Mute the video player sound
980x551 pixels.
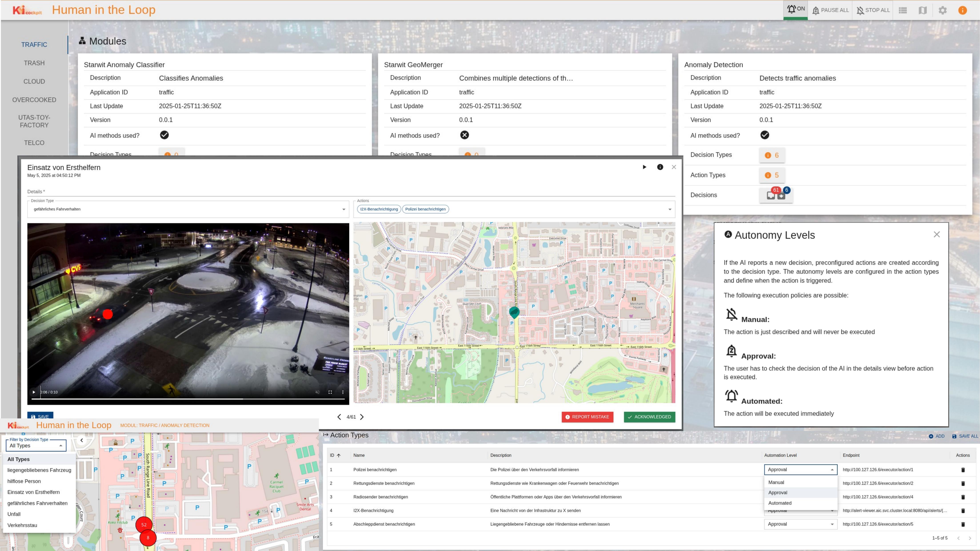(x=317, y=392)
